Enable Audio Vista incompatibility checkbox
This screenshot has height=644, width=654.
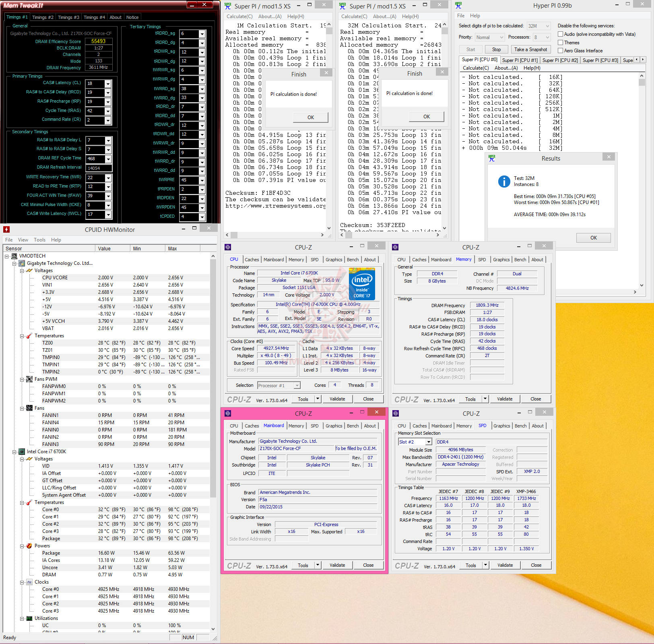[x=560, y=34]
